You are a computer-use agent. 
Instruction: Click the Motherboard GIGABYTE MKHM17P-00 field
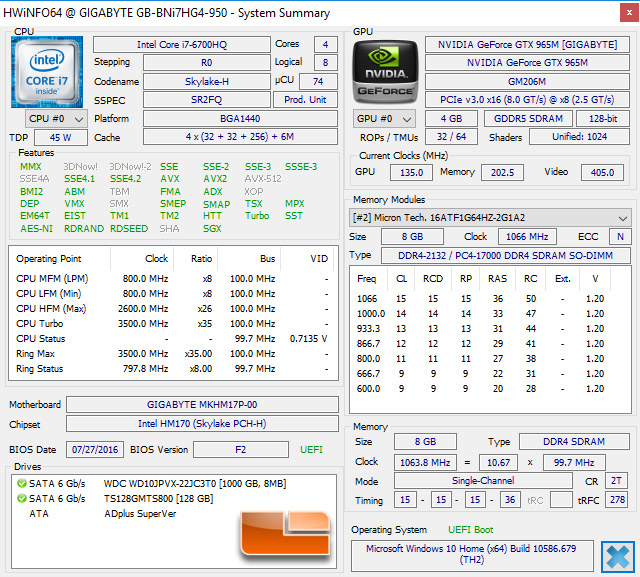pos(202,404)
